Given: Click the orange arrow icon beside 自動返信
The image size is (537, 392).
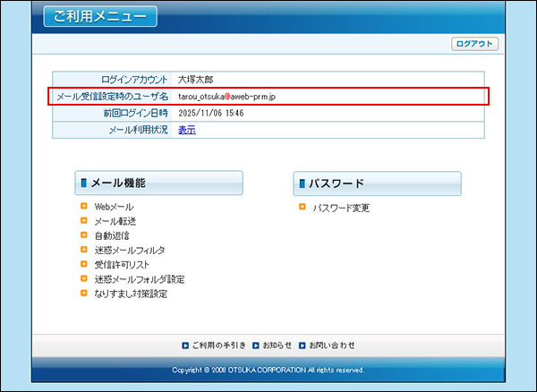Looking at the screenshot, I should (84, 235).
